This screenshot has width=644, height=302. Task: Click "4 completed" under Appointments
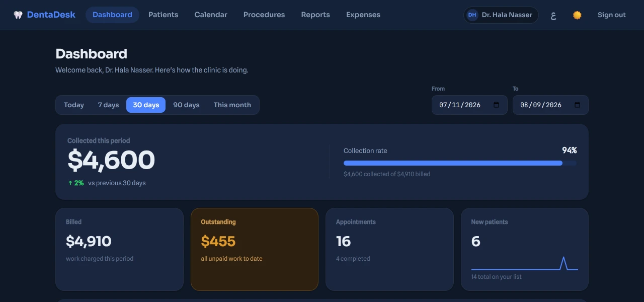click(x=353, y=259)
